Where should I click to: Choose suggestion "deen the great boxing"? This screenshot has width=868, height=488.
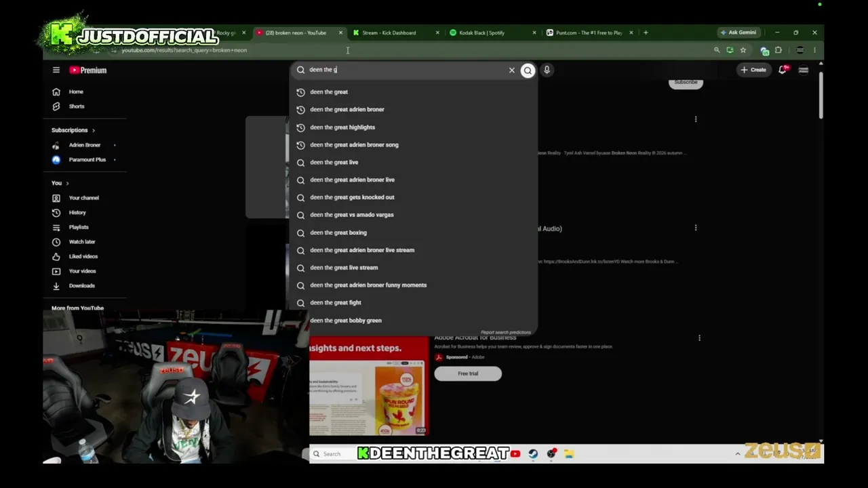[413, 232]
